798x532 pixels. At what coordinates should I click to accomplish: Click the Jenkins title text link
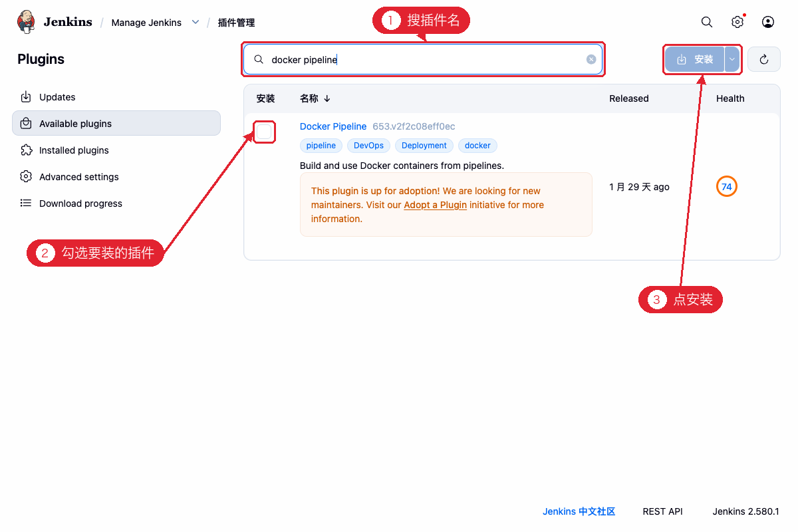pyautogui.click(x=68, y=22)
